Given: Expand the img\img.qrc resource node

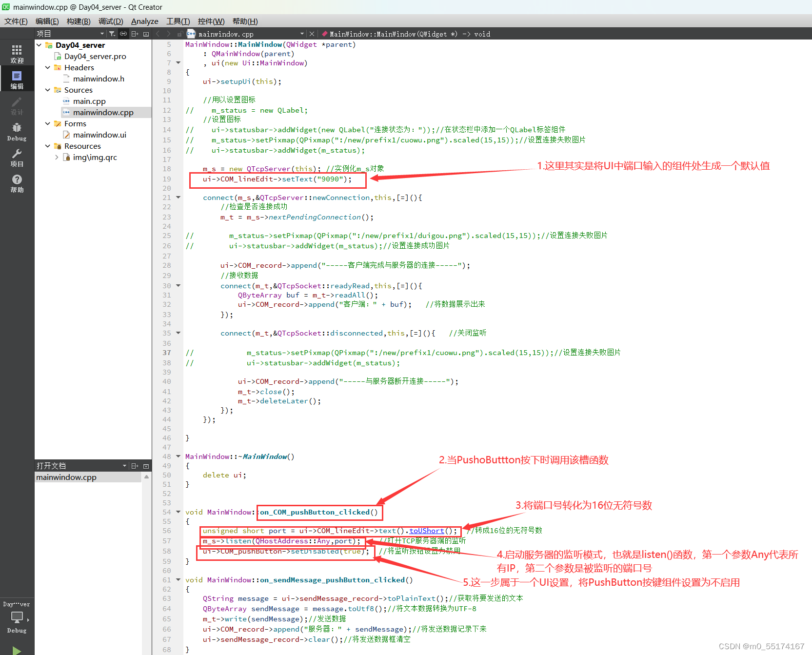Looking at the screenshot, I should [x=57, y=158].
